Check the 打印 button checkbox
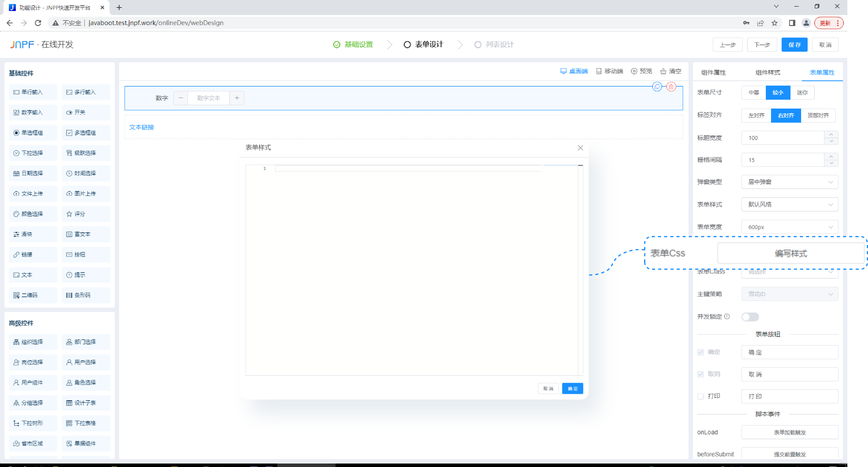This screenshot has height=467, width=868. 700,396
